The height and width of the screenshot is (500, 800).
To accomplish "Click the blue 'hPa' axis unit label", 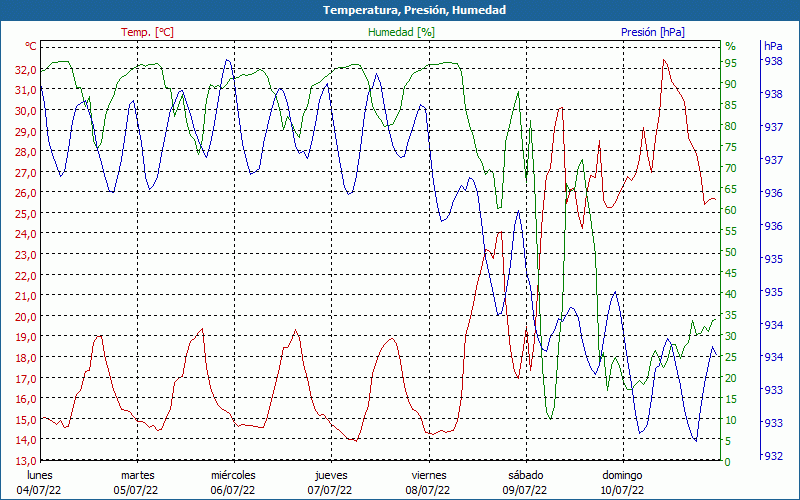I will (x=773, y=46).
